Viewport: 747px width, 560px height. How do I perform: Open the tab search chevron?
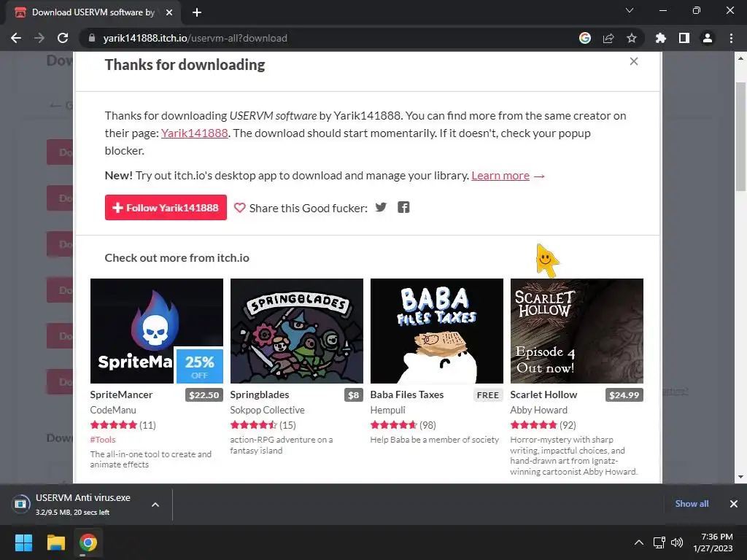click(x=630, y=10)
